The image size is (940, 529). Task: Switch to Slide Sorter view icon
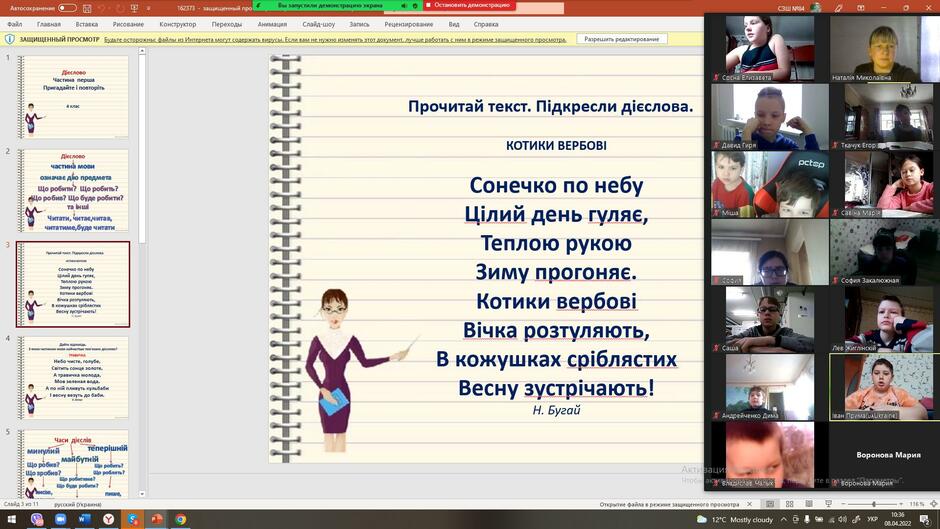click(x=790, y=504)
